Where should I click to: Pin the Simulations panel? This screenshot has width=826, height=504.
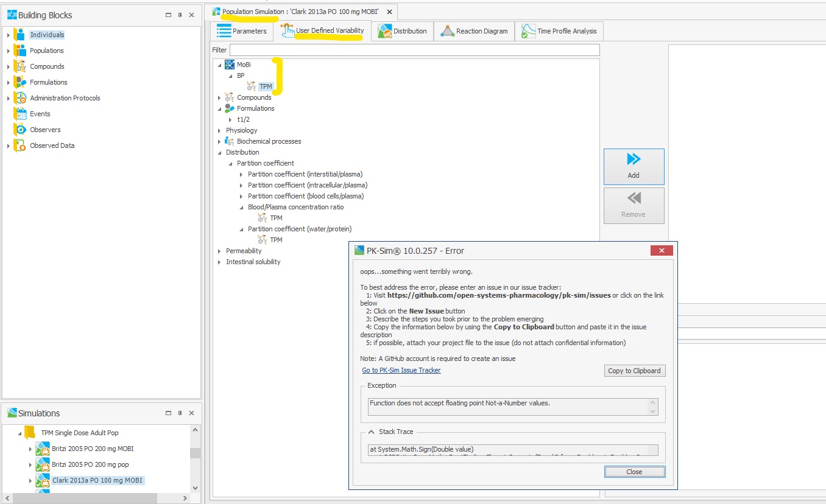180,413
